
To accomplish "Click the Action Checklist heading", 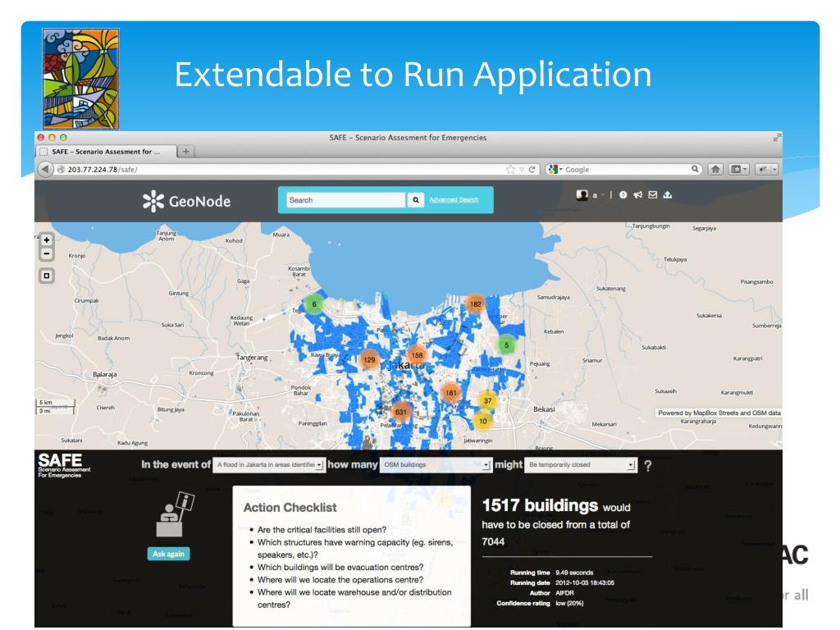I will pos(290,507).
